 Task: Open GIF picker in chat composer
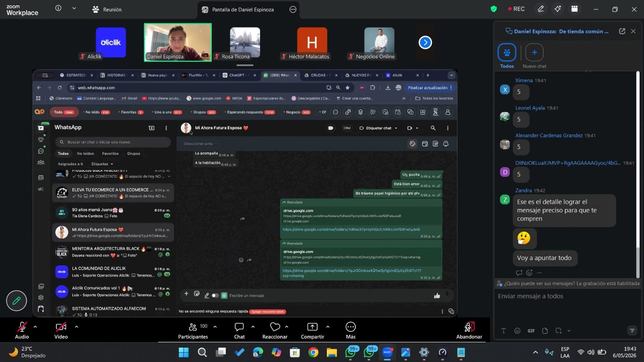click(x=531, y=331)
